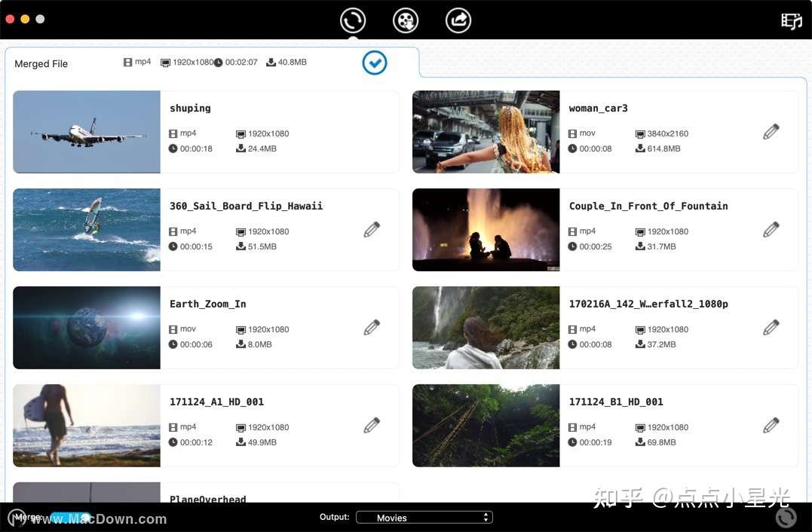Viewport: 812px width, 532px height.
Task: Click the file name "woman_car3"
Action: 598,109
